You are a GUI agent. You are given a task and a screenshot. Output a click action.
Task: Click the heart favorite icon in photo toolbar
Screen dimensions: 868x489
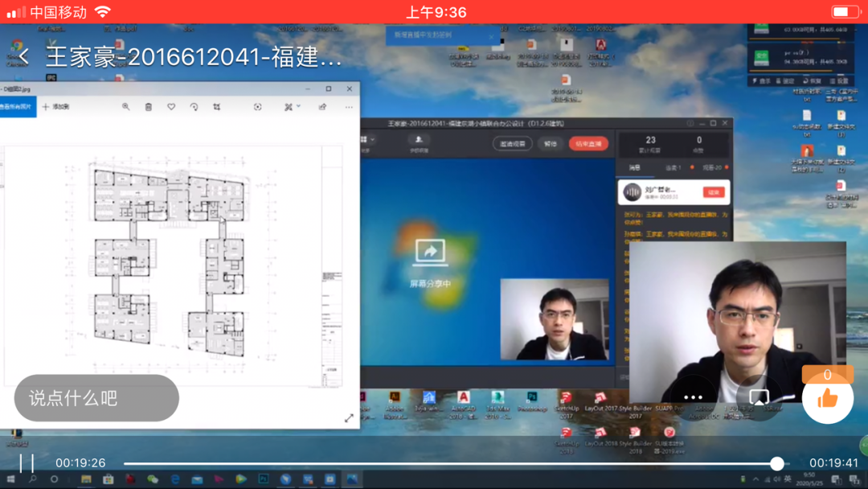pyautogui.click(x=171, y=107)
